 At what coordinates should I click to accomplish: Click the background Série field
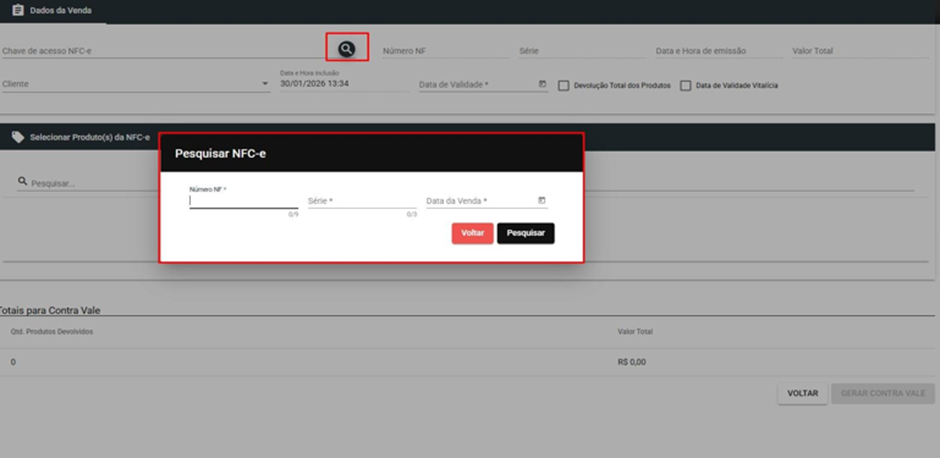click(582, 51)
